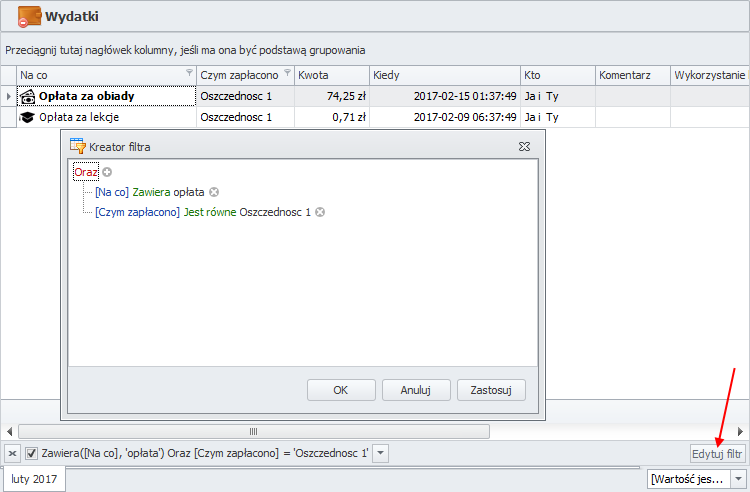Click the Zastosuj button
Image resolution: width=750 pixels, height=492 pixels.
pos(491,390)
